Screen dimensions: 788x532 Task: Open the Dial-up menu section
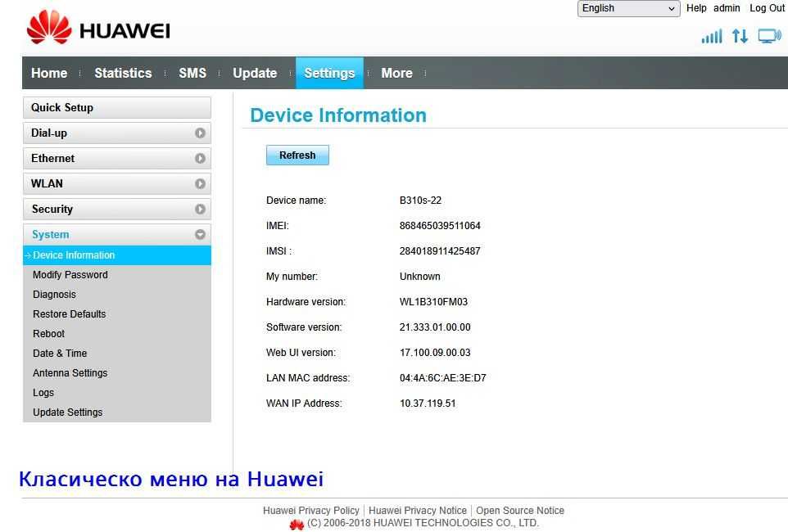point(117,133)
